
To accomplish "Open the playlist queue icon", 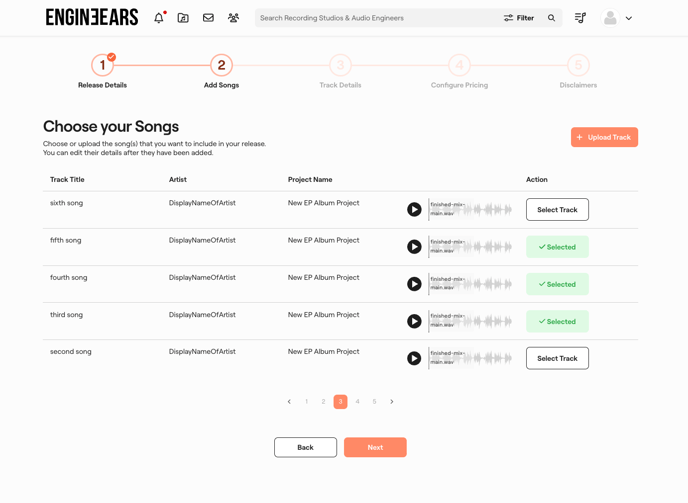I will pos(580,18).
